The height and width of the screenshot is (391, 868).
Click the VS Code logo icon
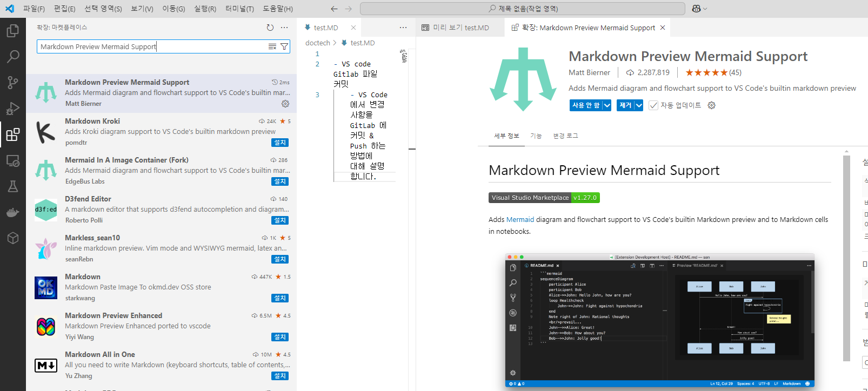pyautogui.click(x=10, y=9)
